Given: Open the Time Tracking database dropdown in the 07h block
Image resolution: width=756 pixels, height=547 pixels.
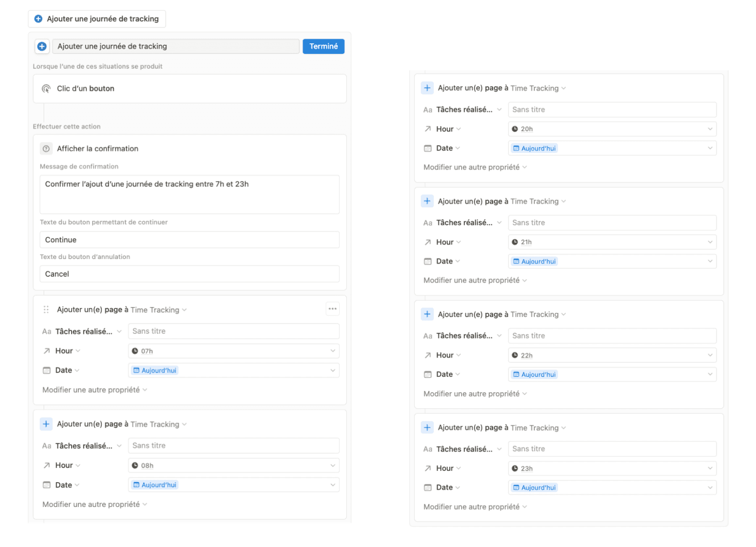Looking at the screenshot, I should (158, 310).
